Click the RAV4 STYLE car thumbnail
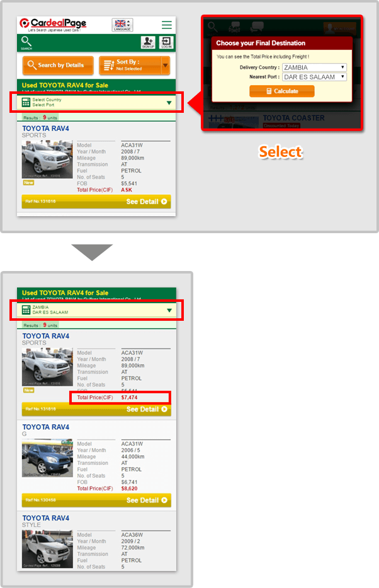 click(47, 550)
